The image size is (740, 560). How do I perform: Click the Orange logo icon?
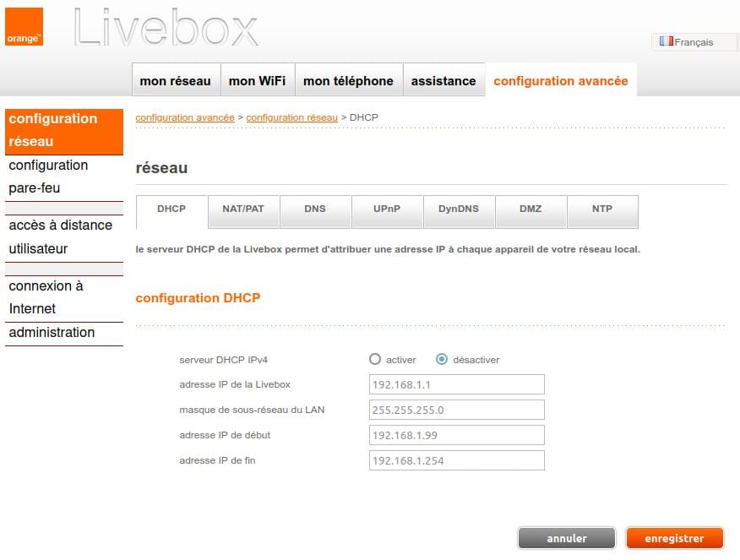[x=24, y=26]
